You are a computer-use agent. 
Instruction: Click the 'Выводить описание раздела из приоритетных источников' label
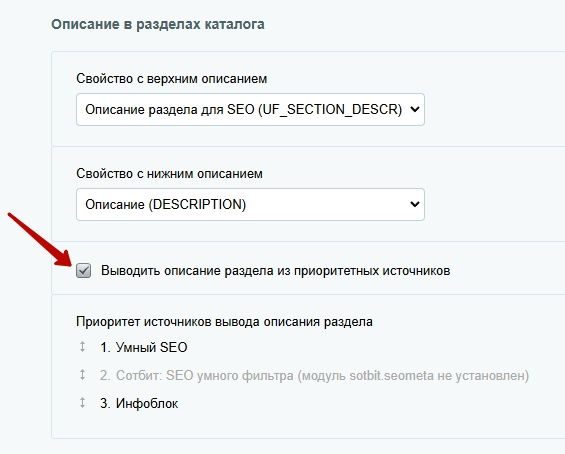pyautogui.click(x=275, y=271)
